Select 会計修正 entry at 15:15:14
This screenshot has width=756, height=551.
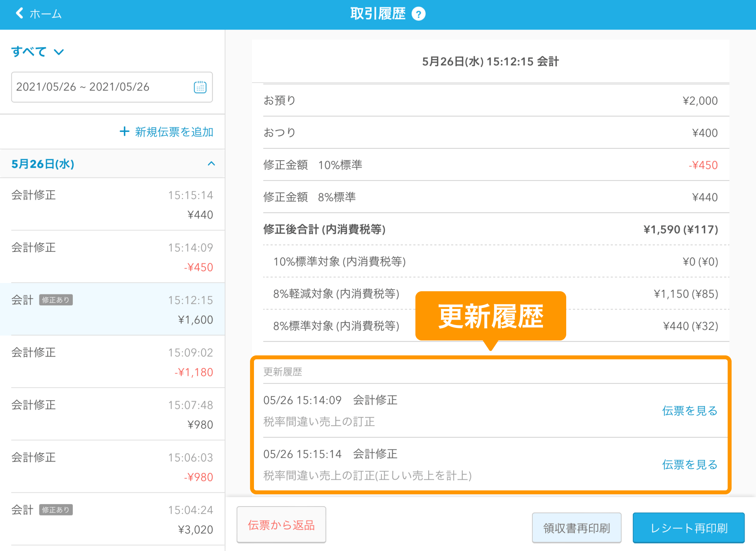click(x=112, y=204)
